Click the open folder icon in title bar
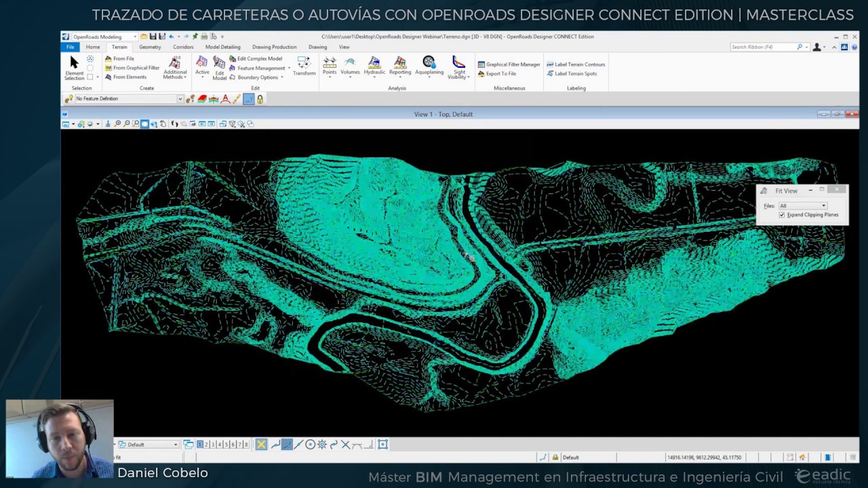Screen dimensions: 868x488 click(x=144, y=37)
